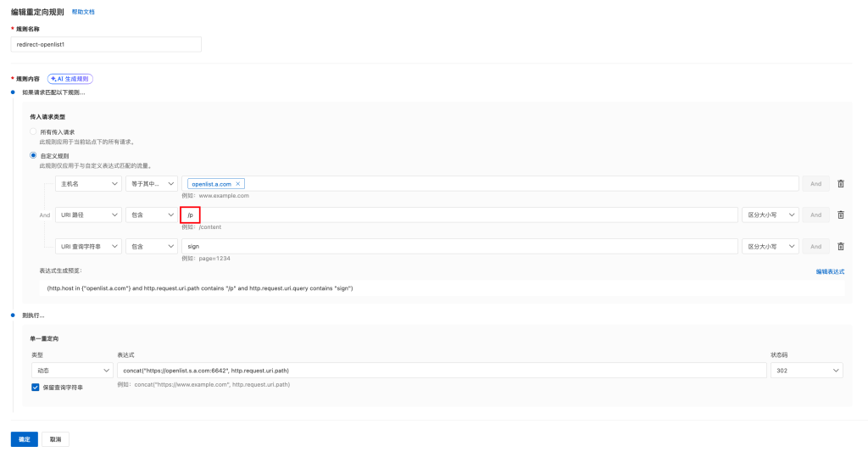Open the 类型 动态 dropdown
868x452 pixels.
pos(71,370)
